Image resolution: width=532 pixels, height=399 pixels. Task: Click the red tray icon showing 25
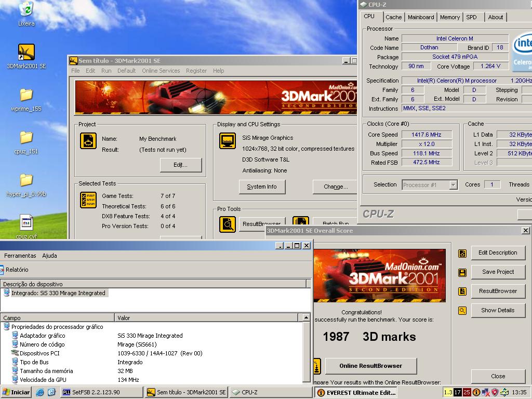[x=467, y=392]
